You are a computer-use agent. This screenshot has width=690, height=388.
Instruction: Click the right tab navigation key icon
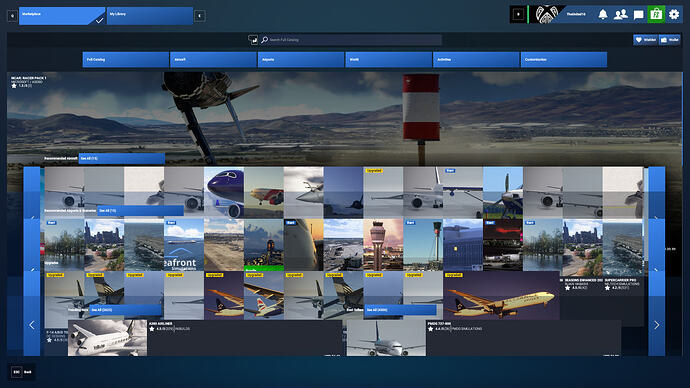point(200,16)
